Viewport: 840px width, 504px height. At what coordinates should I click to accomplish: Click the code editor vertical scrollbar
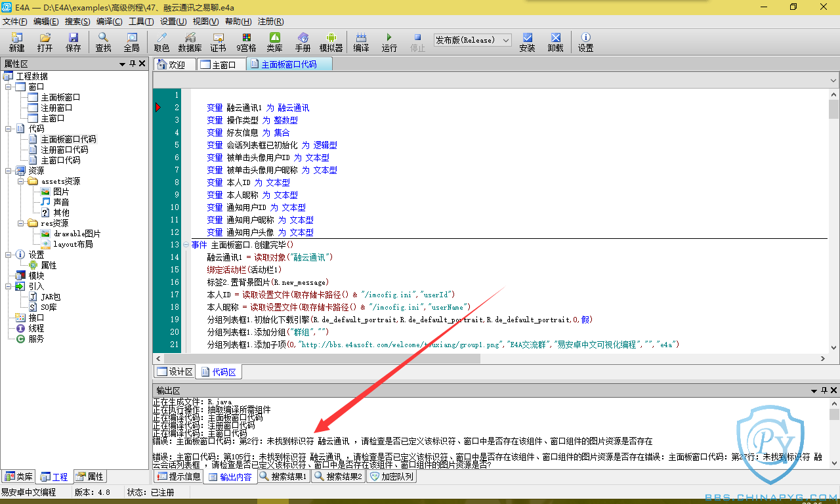coord(833,221)
